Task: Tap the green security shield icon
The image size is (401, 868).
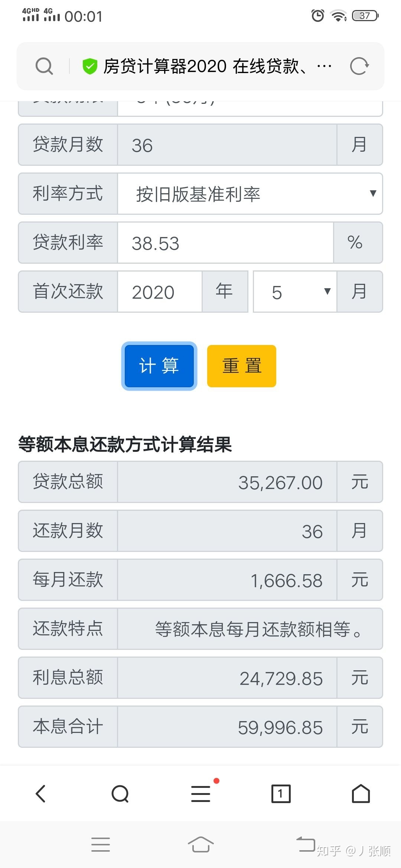Action: pos(89,66)
